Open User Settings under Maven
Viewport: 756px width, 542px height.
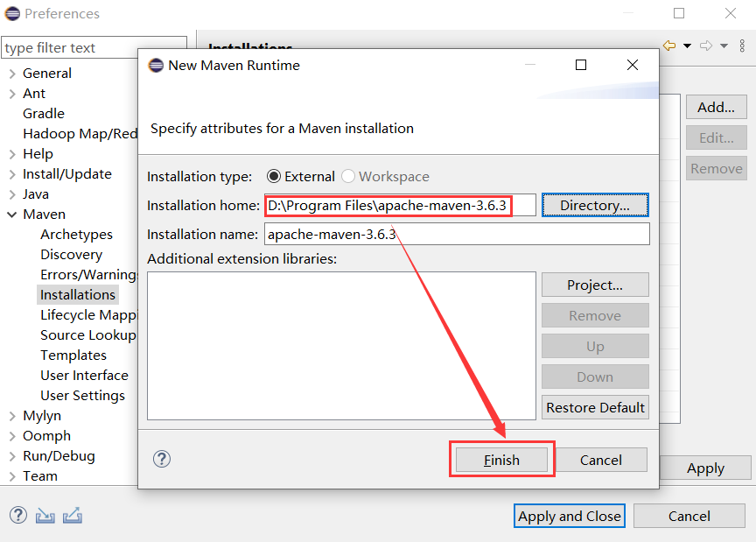click(82, 396)
